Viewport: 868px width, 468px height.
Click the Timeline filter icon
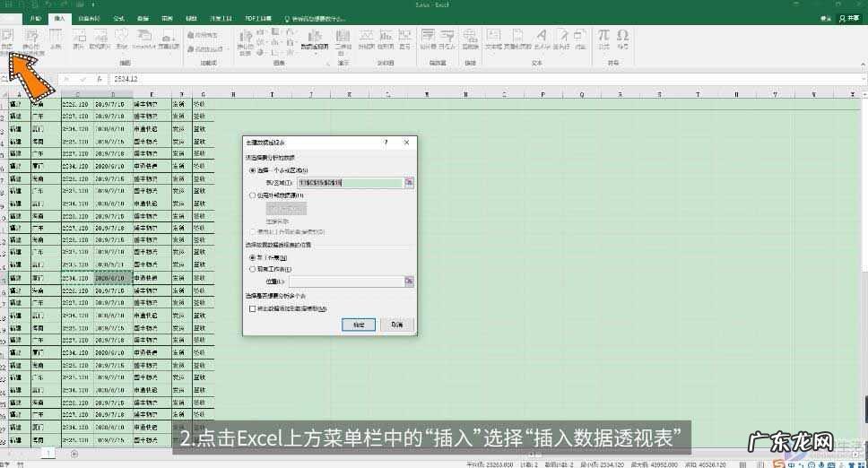(447, 39)
